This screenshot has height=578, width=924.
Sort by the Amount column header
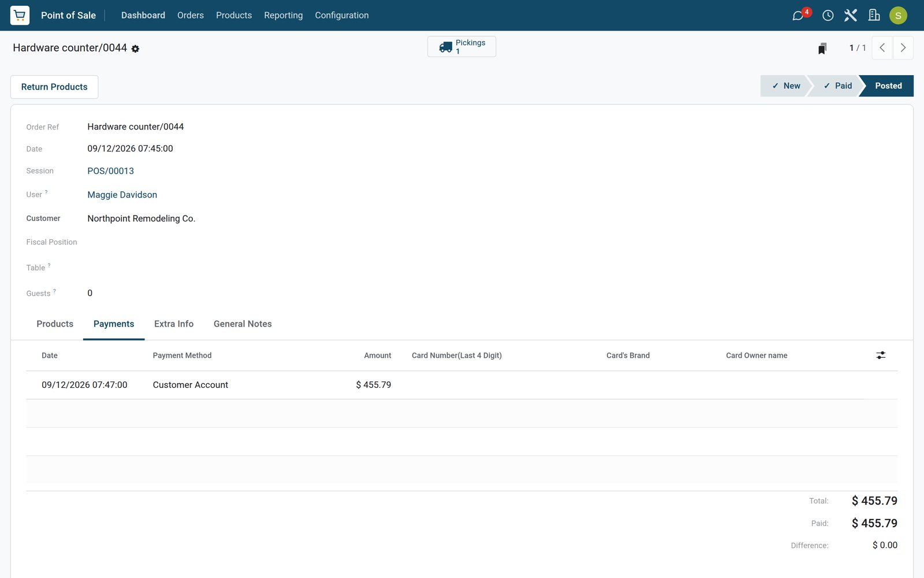(378, 355)
